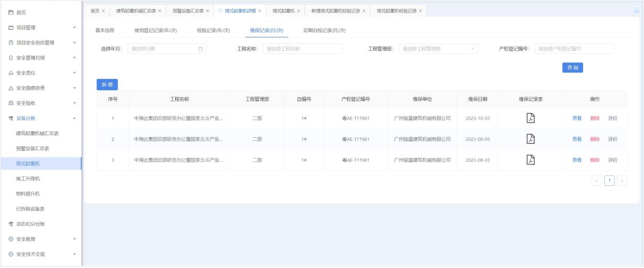Close the 预警设备汇总表 tab
The width and height of the screenshot is (644, 268).
pyautogui.click(x=207, y=11)
